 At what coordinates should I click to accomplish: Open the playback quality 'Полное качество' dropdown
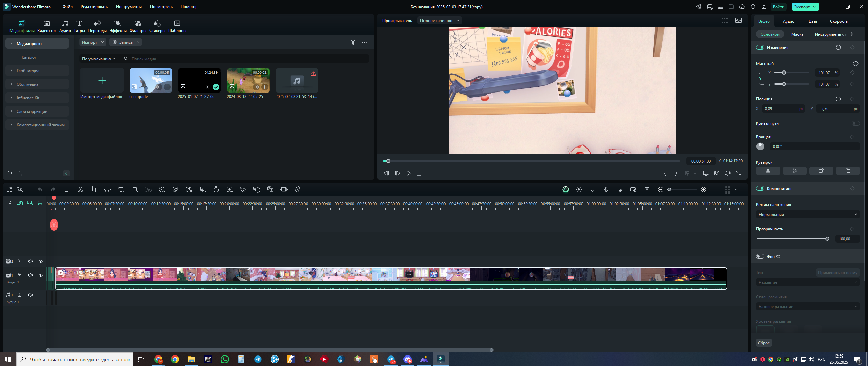pos(439,21)
